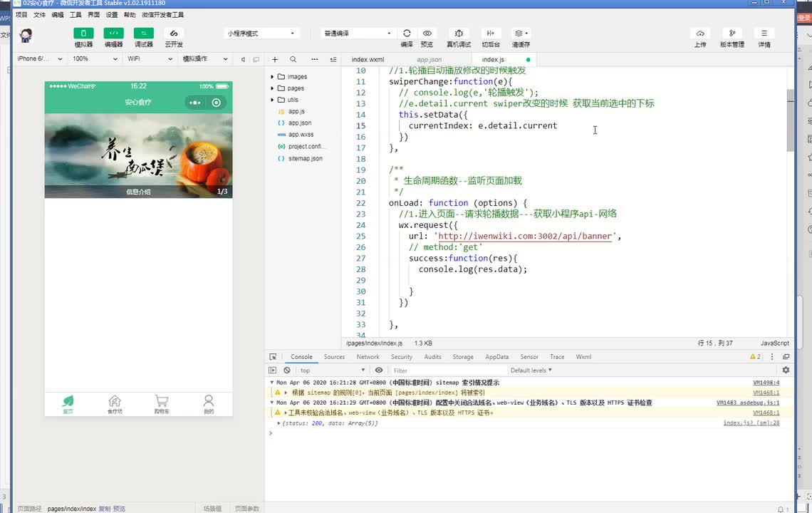Click the plus icon to add file
812x513 pixels.
pyautogui.click(x=275, y=59)
